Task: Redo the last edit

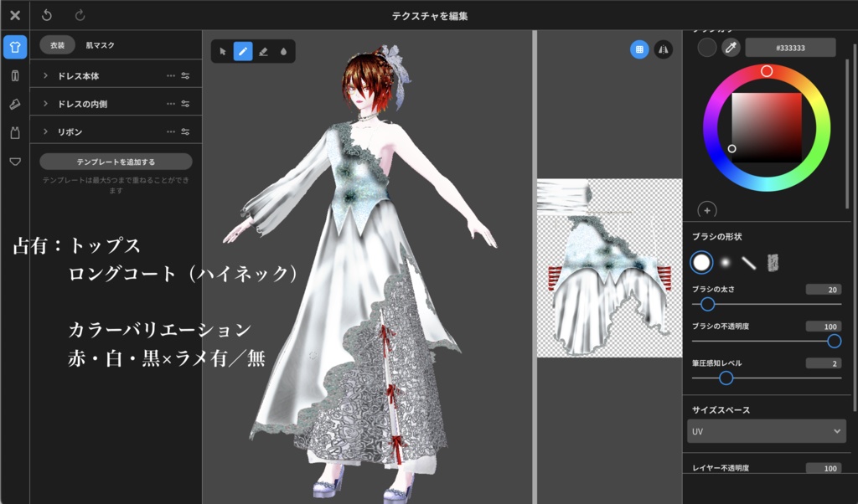Action: [80, 15]
